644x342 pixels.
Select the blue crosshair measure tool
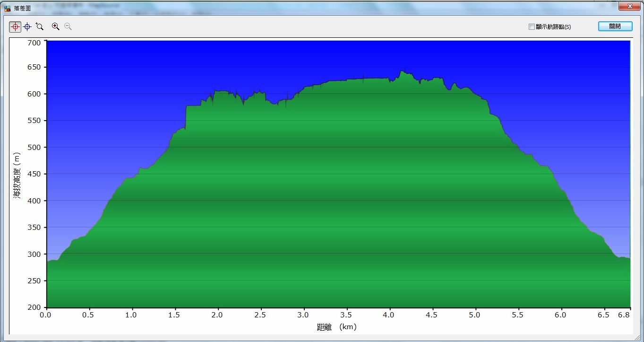click(27, 27)
